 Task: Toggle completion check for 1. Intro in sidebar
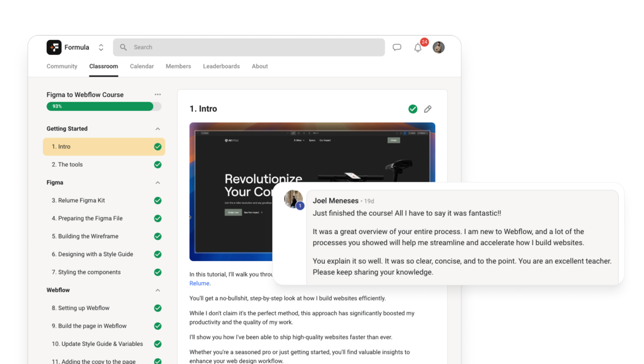point(157,147)
